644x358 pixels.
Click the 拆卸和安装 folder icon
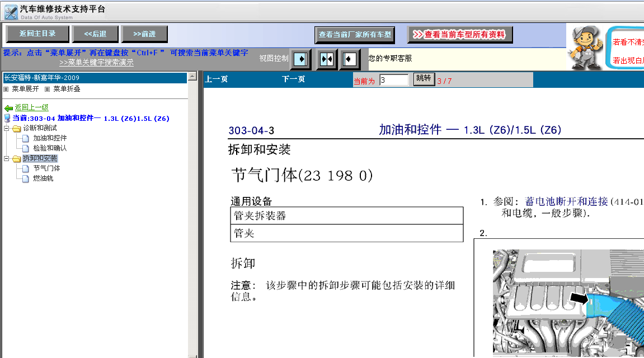17,158
